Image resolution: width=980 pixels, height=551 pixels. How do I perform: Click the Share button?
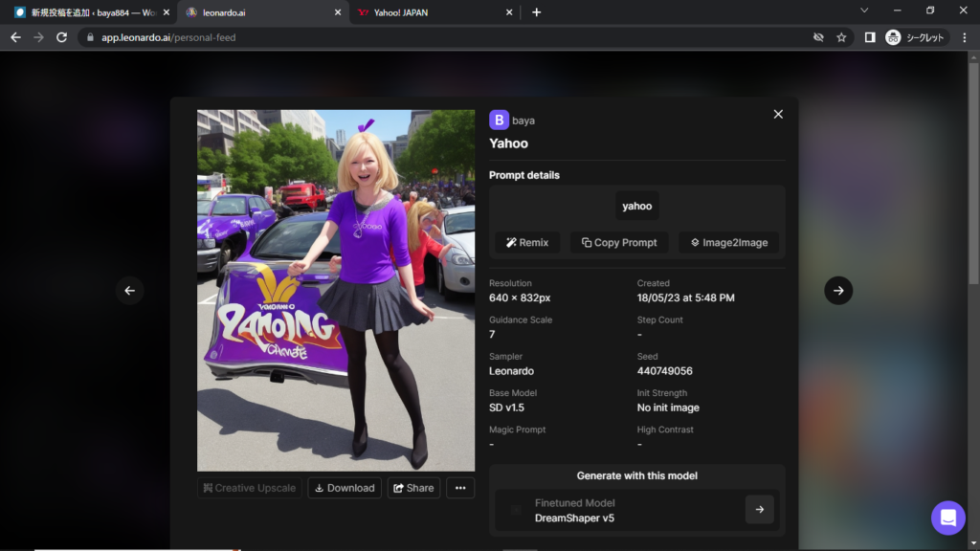pos(413,488)
